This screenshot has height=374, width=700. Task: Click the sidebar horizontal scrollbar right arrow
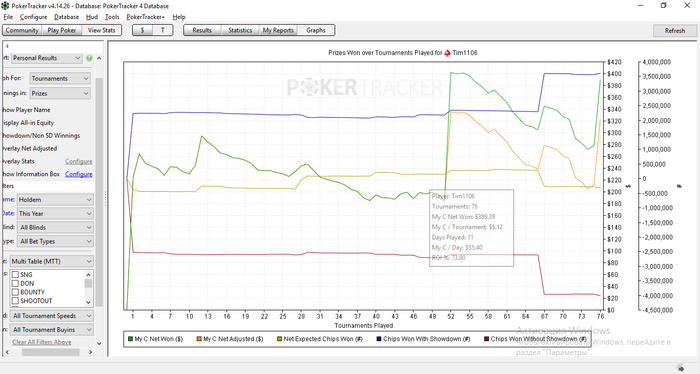point(91,352)
